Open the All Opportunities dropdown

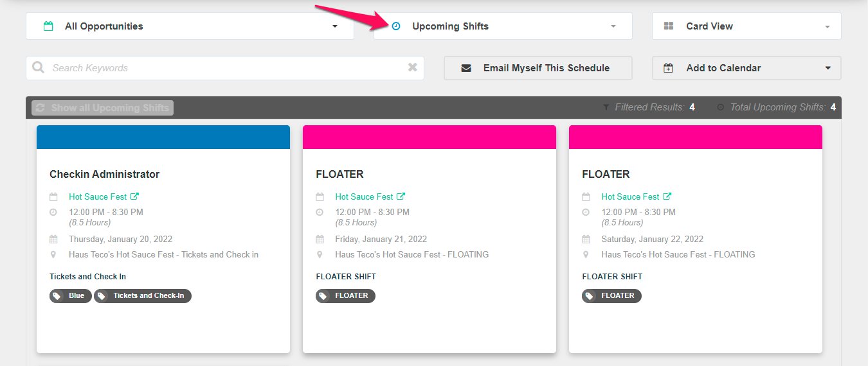point(190,26)
